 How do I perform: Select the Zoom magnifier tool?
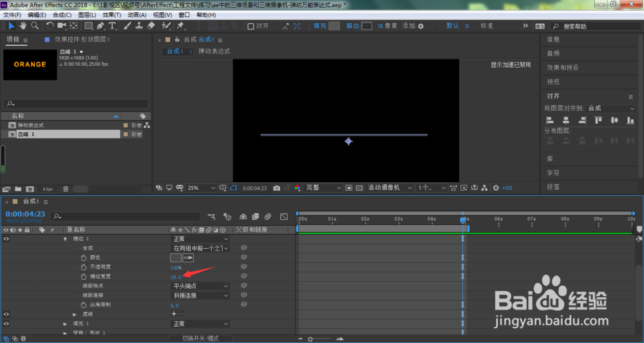35,26
